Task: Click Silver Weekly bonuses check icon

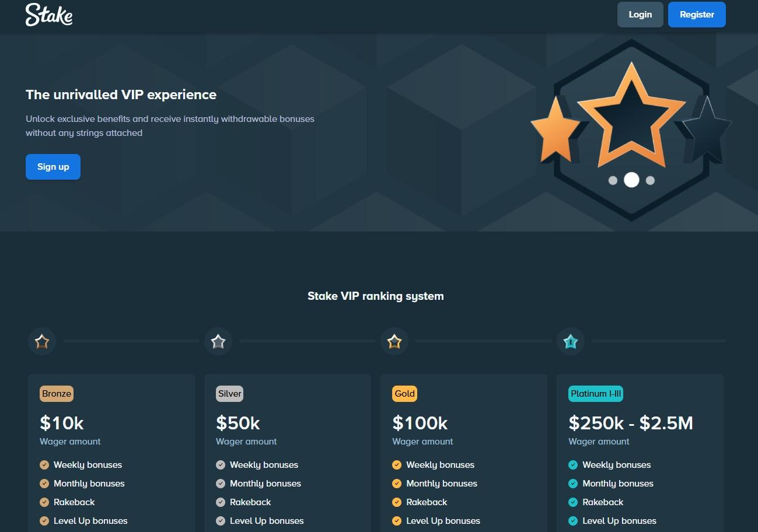Action: click(x=221, y=465)
